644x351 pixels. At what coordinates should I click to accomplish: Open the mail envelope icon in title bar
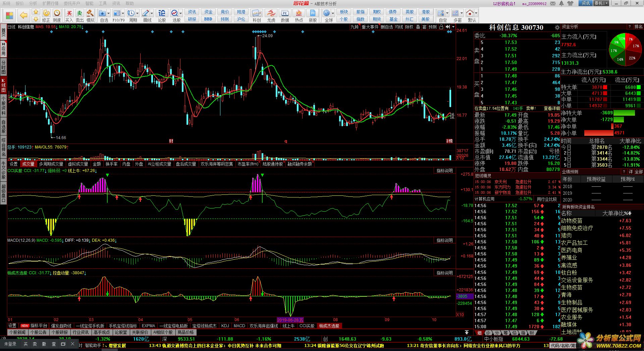click(x=553, y=3)
